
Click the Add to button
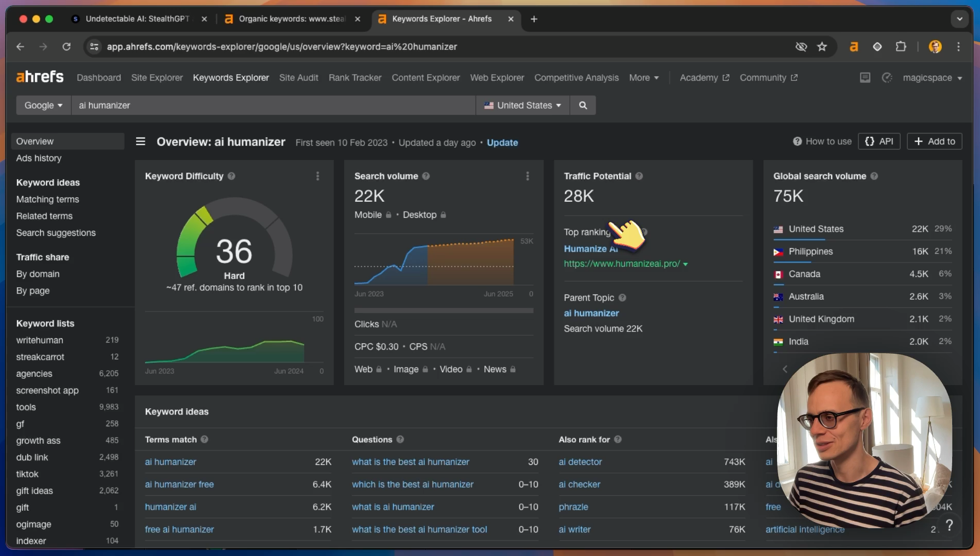pyautogui.click(x=934, y=142)
